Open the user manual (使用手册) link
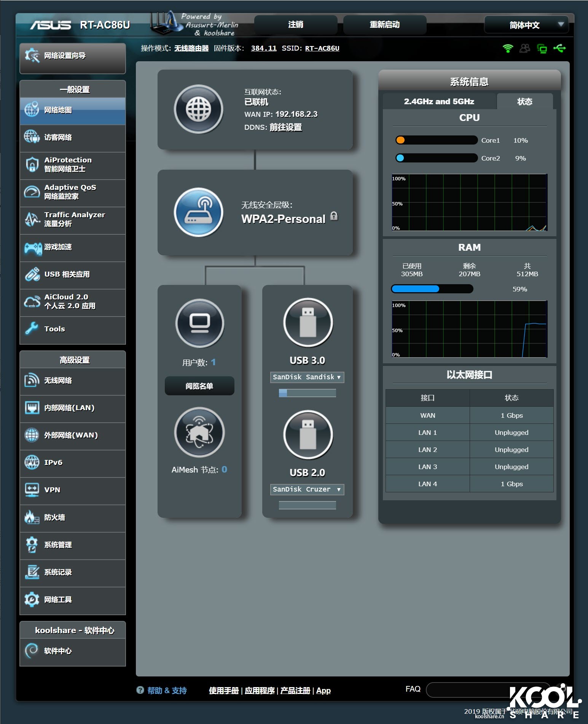Screen dimensions: 588x724 point(224,691)
